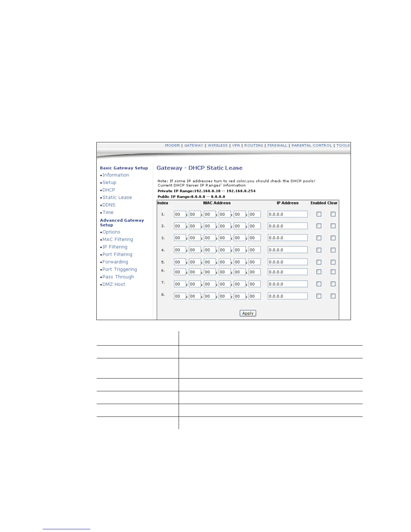Check the Clear box for entry 3
The height and width of the screenshot is (532, 411).
point(333,238)
